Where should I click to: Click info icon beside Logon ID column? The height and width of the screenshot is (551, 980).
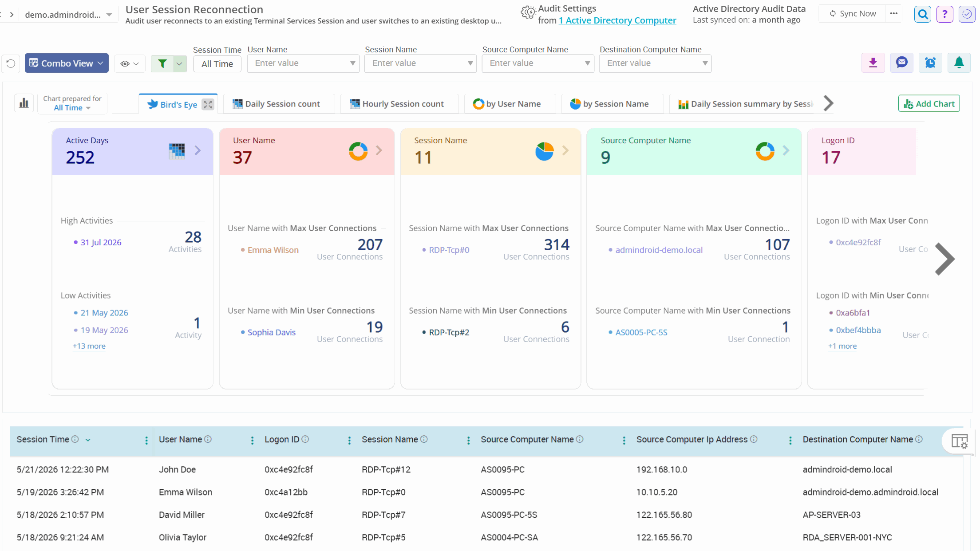tap(305, 439)
